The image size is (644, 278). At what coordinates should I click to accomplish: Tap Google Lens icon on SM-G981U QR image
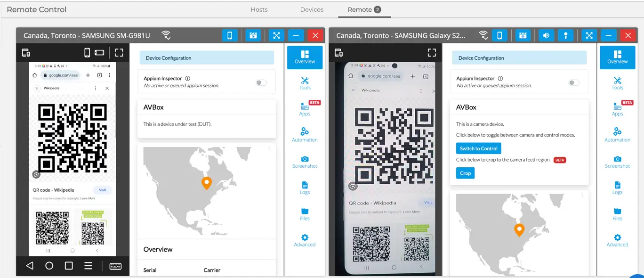(36, 174)
